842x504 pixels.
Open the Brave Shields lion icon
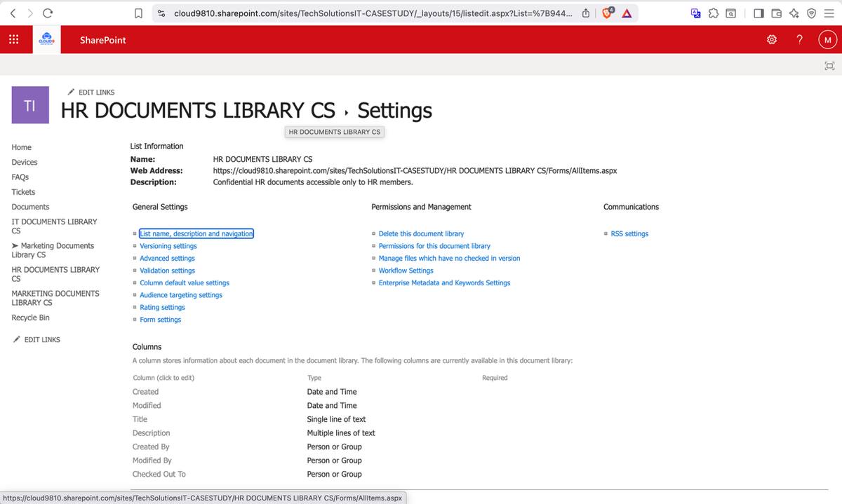click(608, 13)
